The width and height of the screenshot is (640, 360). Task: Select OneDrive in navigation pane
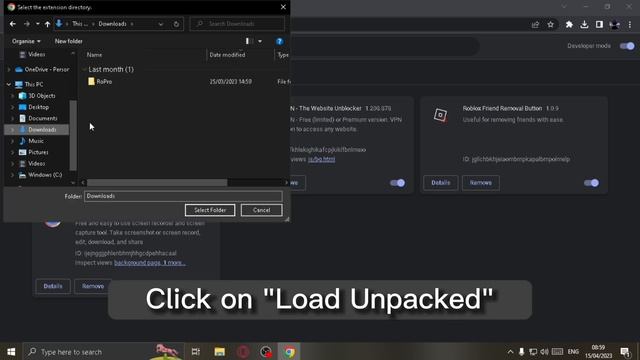tap(42, 69)
